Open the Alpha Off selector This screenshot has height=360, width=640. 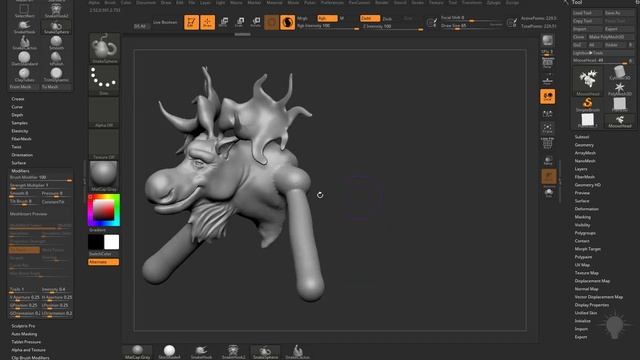104,113
